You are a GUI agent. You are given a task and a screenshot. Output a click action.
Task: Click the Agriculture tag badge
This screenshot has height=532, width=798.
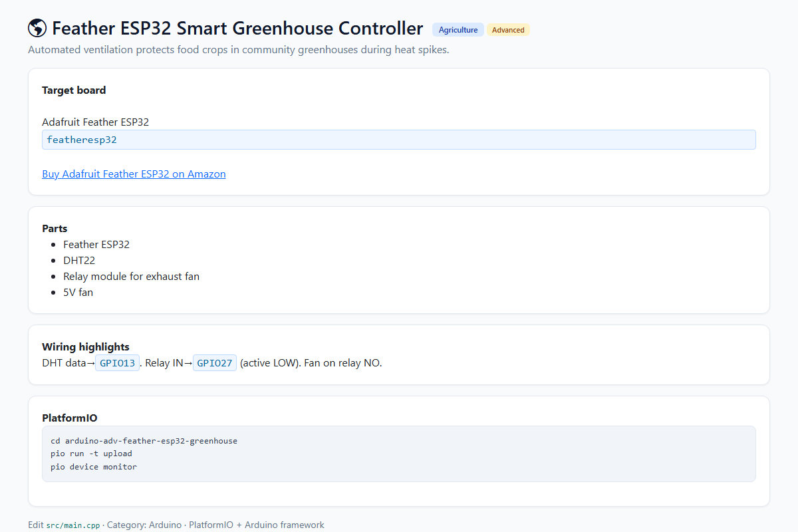click(458, 30)
